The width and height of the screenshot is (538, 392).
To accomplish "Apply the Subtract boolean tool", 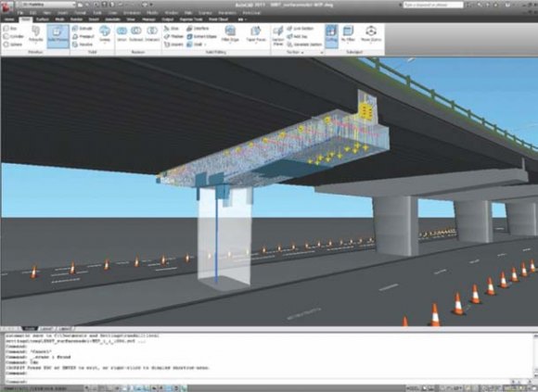I will pos(136,34).
